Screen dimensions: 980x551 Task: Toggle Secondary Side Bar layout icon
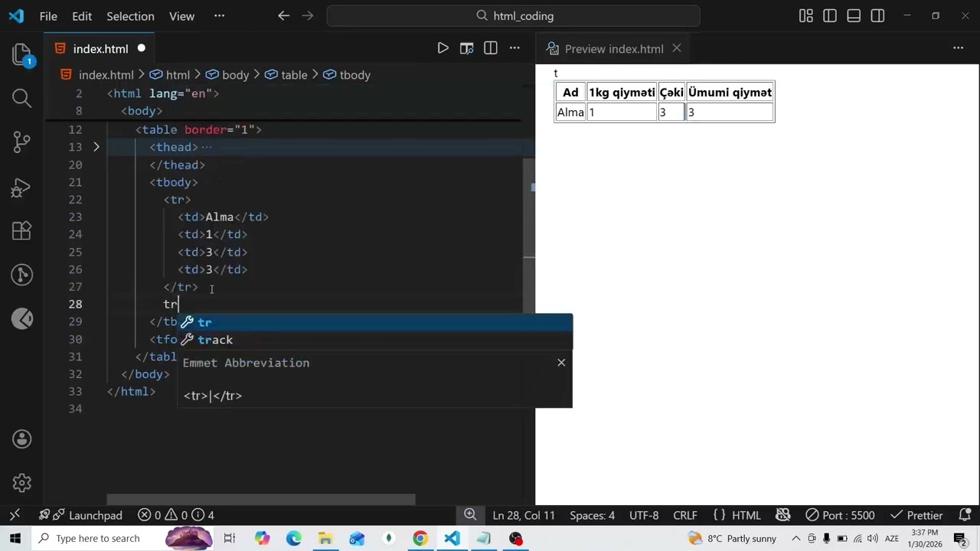pyautogui.click(x=878, y=15)
